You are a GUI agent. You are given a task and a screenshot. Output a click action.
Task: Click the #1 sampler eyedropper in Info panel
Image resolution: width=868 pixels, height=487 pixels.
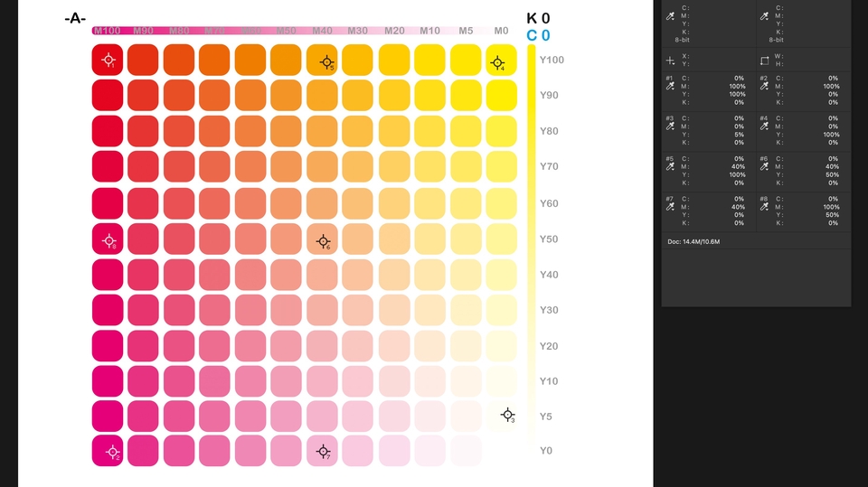(x=670, y=88)
